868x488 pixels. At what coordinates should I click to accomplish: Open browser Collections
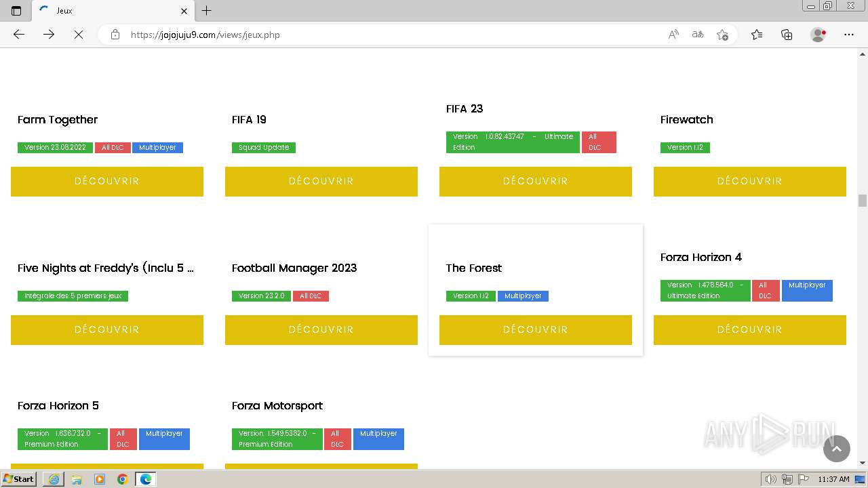click(x=787, y=35)
